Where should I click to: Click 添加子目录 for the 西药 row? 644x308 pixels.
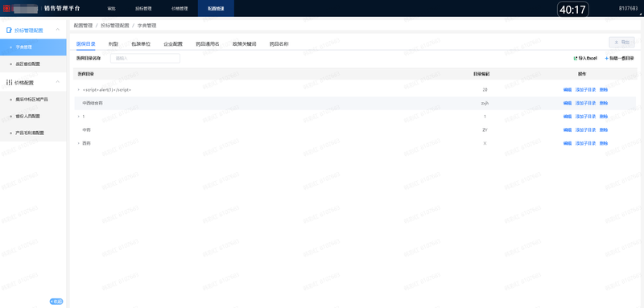[x=585, y=143]
